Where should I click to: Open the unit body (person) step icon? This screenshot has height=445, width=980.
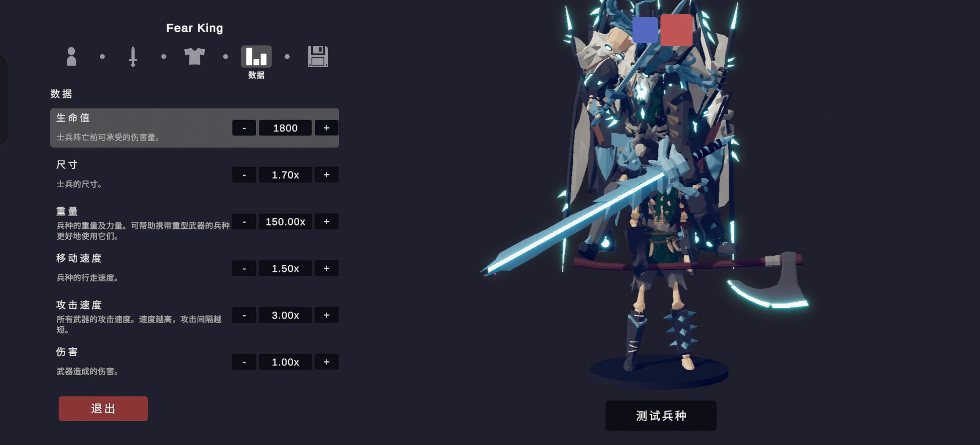click(72, 57)
